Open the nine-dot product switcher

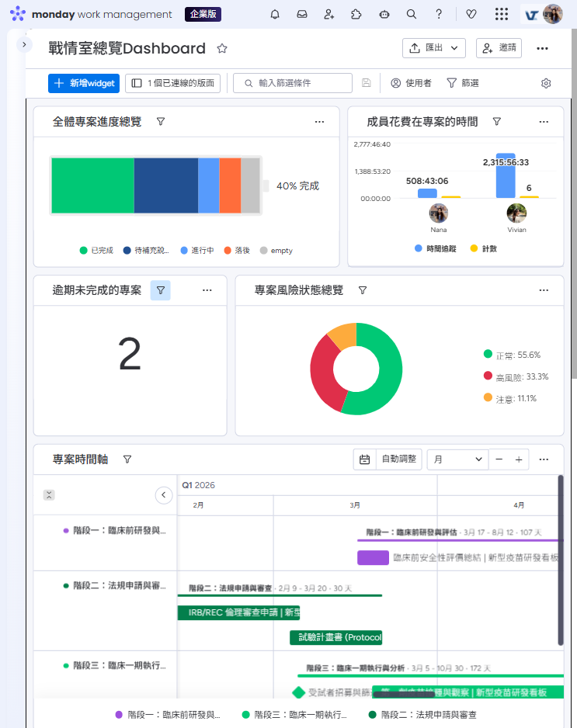501,15
